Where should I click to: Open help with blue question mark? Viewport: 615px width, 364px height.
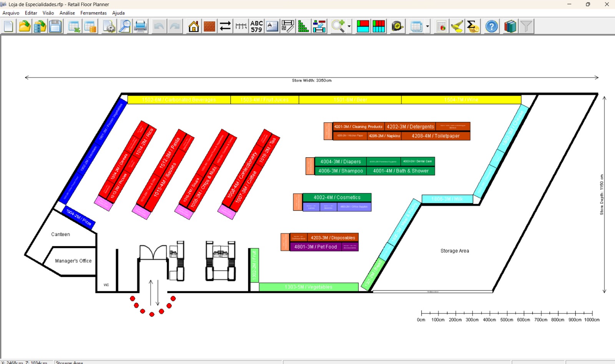492,27
